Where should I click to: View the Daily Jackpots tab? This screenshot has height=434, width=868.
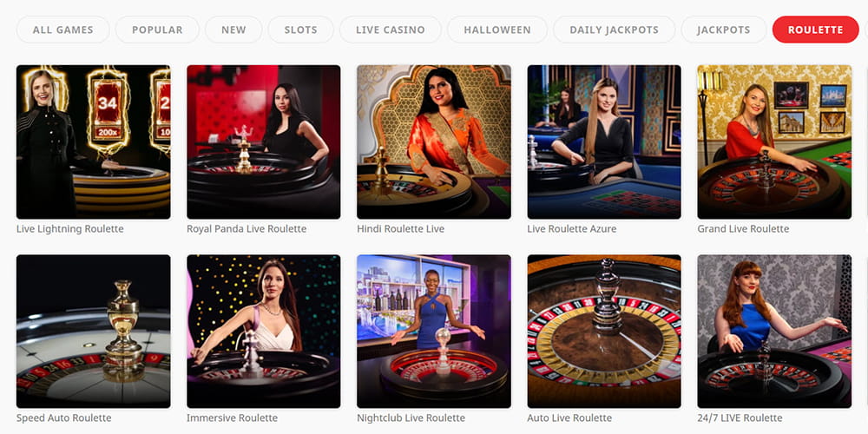point(615,30)
